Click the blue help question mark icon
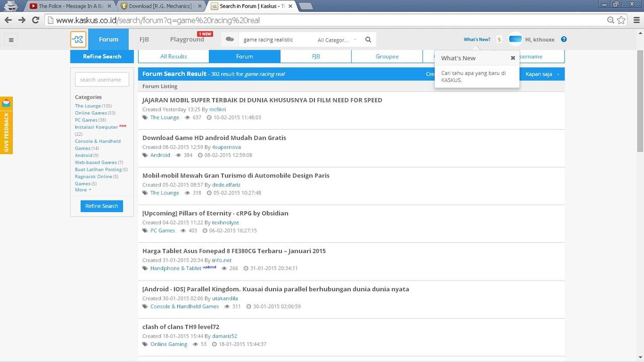644x362 pixels. (564, 39)
